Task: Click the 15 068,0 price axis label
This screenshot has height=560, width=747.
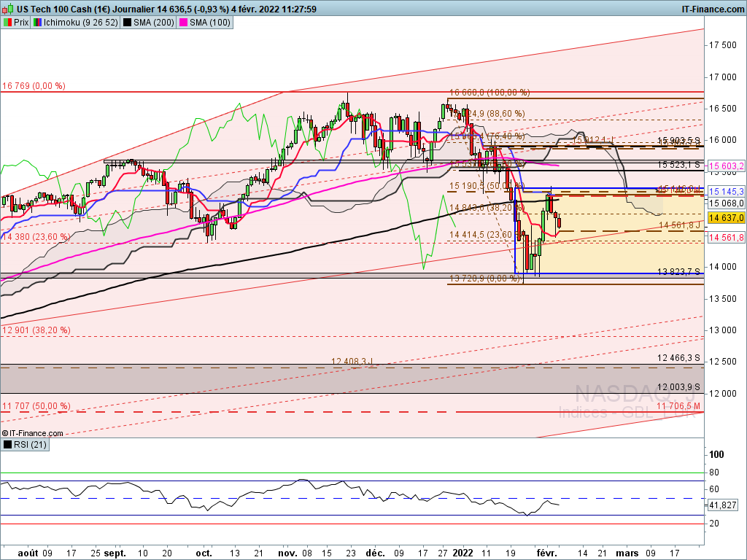Action: [x=725, y=203]
